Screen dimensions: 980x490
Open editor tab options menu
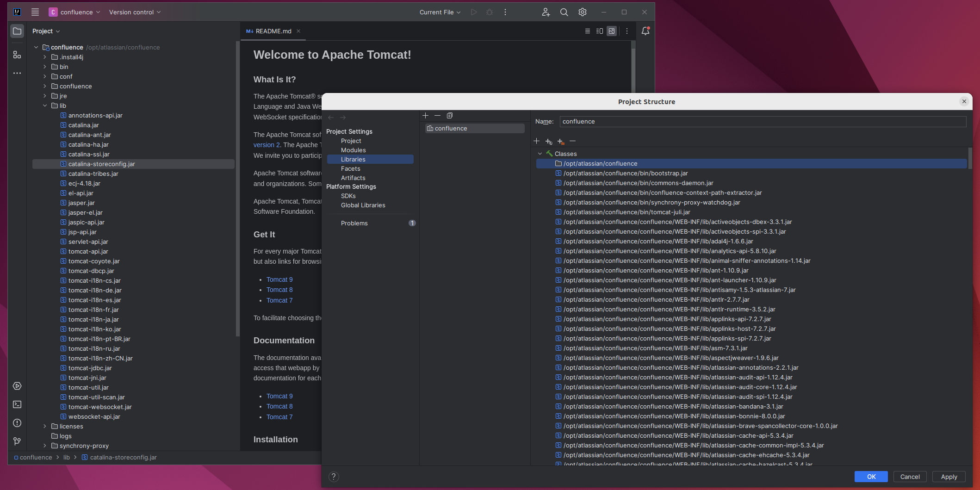coord(627,31)
